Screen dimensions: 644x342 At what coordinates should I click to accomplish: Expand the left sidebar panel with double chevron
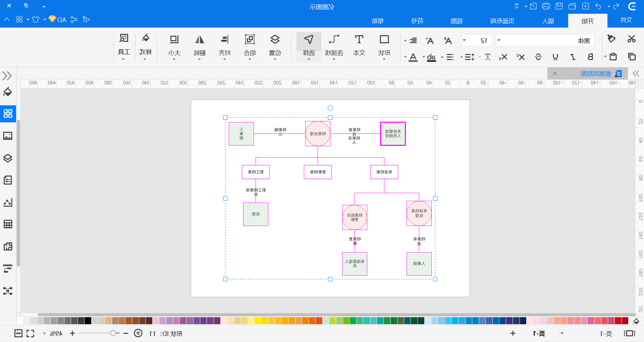tap(7, 75)
